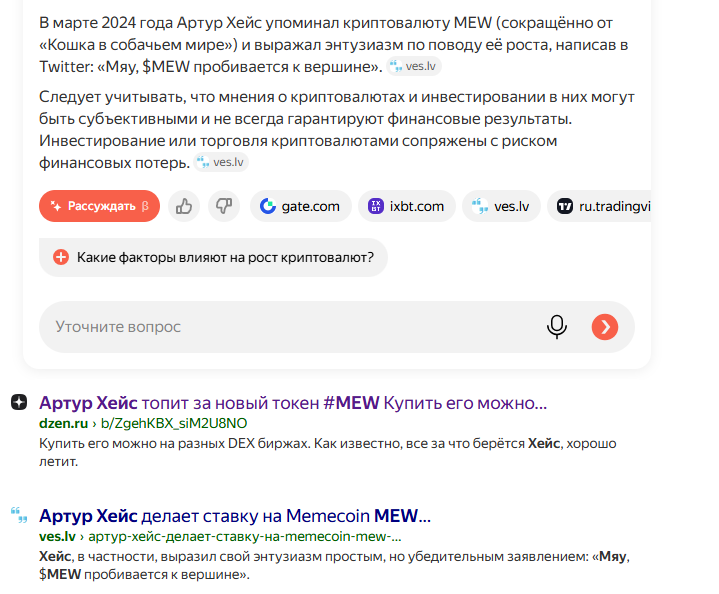Click snippet text 'Купить его можно на разных DEX биржах'
Image resolution: width=719 pixels, height=594 pixels.
coord(174,444)
